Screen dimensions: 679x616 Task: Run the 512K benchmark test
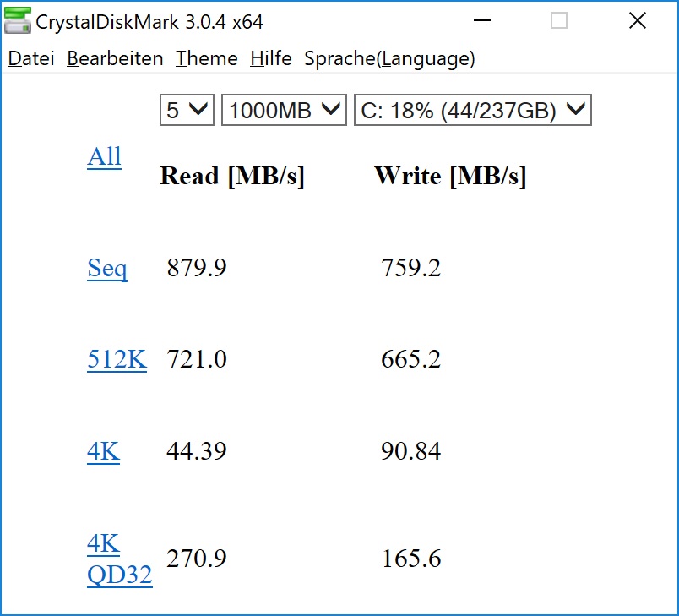click(117, 358)
